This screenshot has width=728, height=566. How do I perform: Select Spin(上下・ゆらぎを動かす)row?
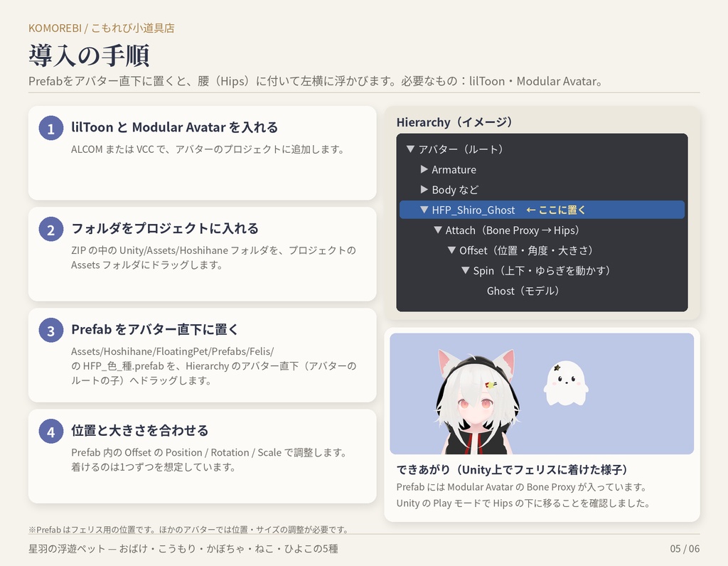click(542, 270)
